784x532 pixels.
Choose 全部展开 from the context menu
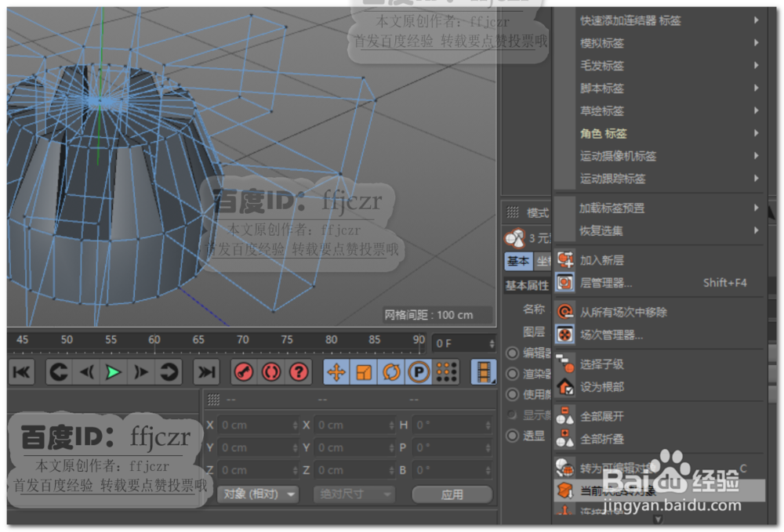point(660,415)
